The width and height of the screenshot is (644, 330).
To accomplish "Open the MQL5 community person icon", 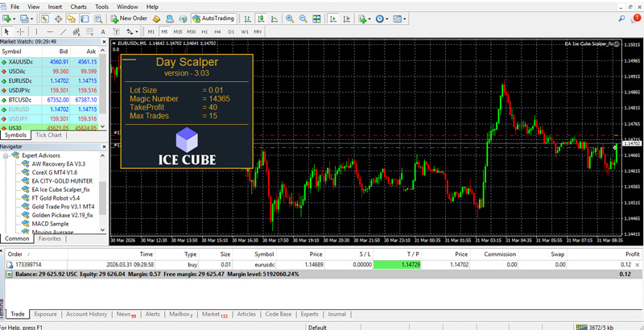I will click(170, 19).
